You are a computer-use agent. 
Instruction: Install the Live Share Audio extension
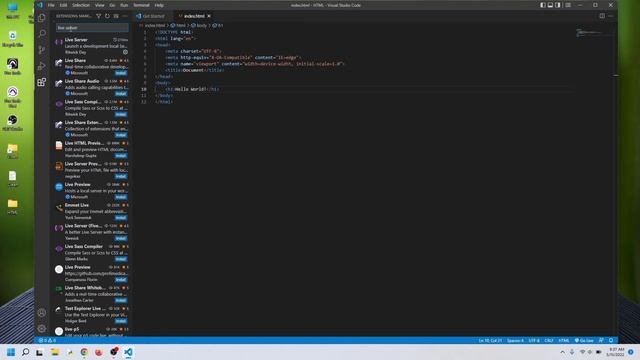point(121,93)
